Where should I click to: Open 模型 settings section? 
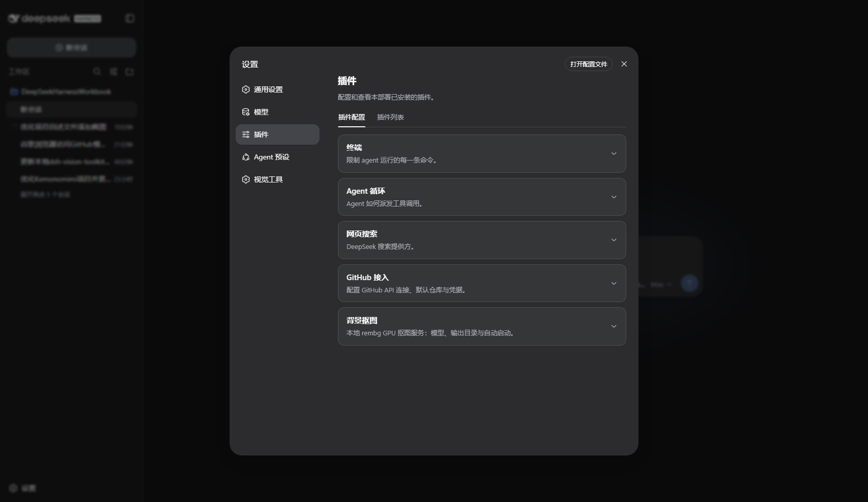278,112
